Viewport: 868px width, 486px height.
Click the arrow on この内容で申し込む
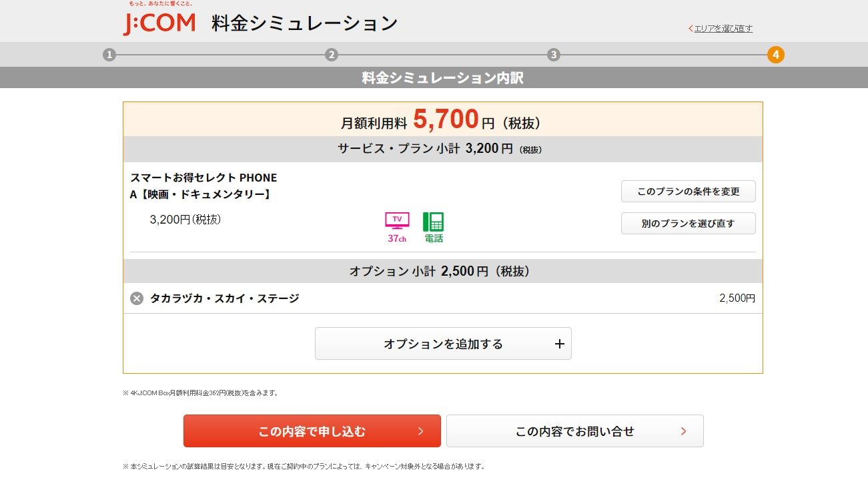click(x=420, y=431)
